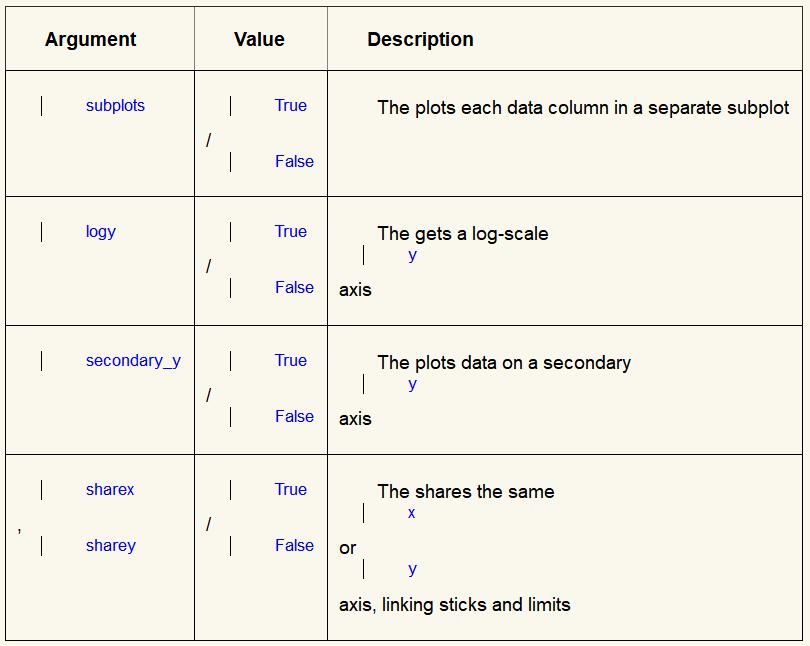Open the secondary_y argument link
This screenshot has height=646, width=810.
coord(133,361)
